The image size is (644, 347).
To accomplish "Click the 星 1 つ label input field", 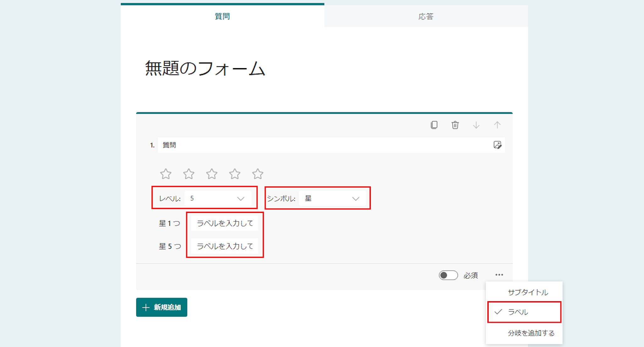I will tap(225, 223).
